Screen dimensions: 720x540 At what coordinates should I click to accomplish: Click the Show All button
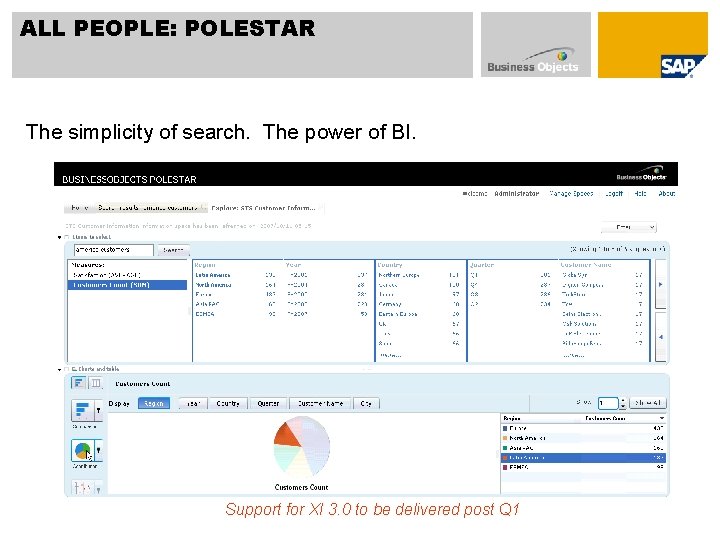(647, 403)
